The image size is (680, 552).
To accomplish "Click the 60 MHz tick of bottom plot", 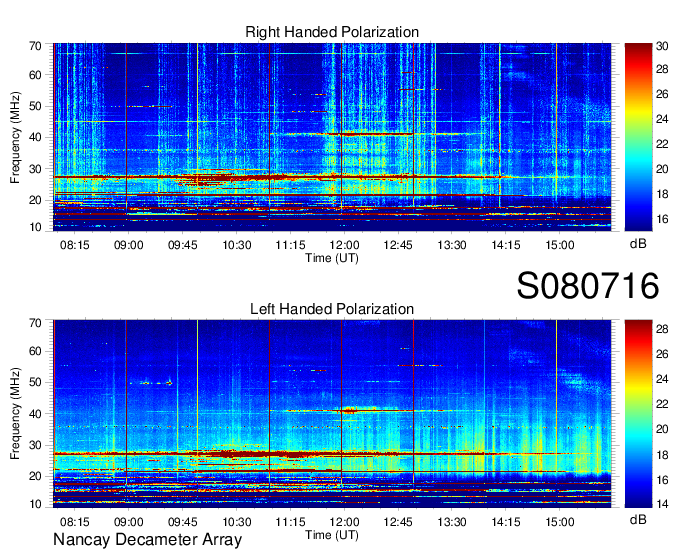I will click(x=36, y=351).
